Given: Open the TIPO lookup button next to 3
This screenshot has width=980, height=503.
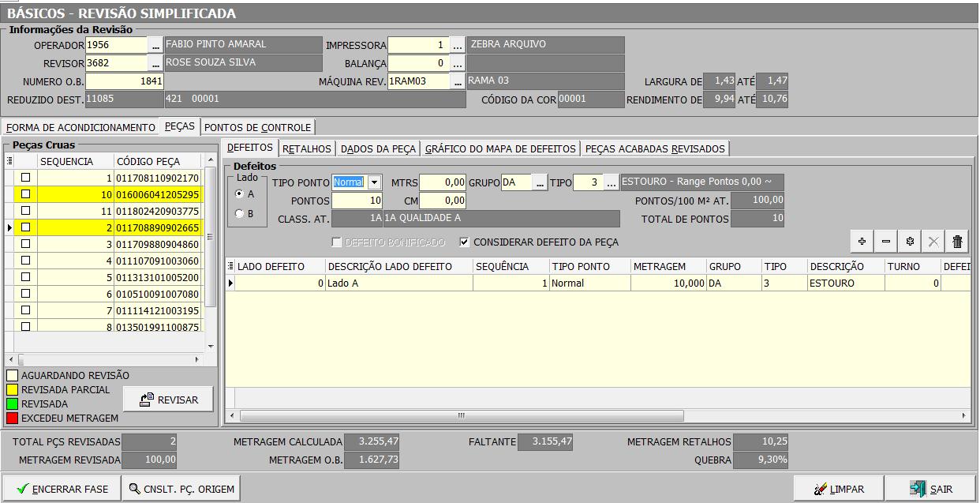Looking at the screenshot, I should click(611, 183).
